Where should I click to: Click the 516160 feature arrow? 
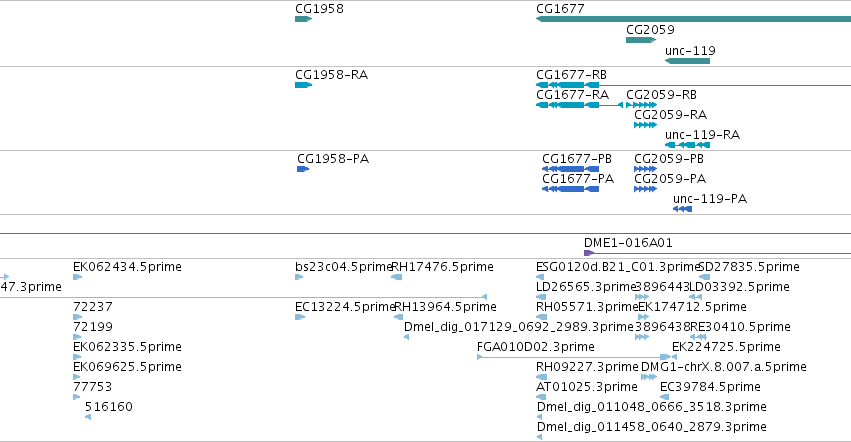point(88,417)
